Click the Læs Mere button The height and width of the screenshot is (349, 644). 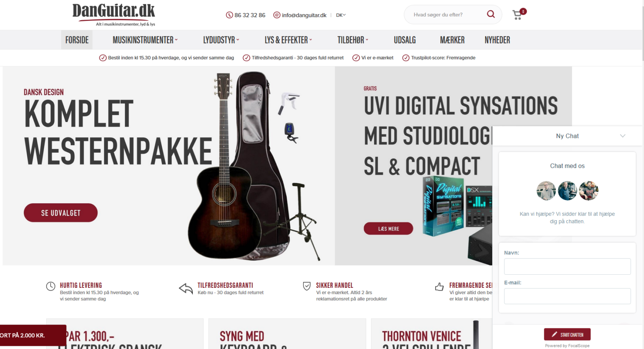pos(388,229)
